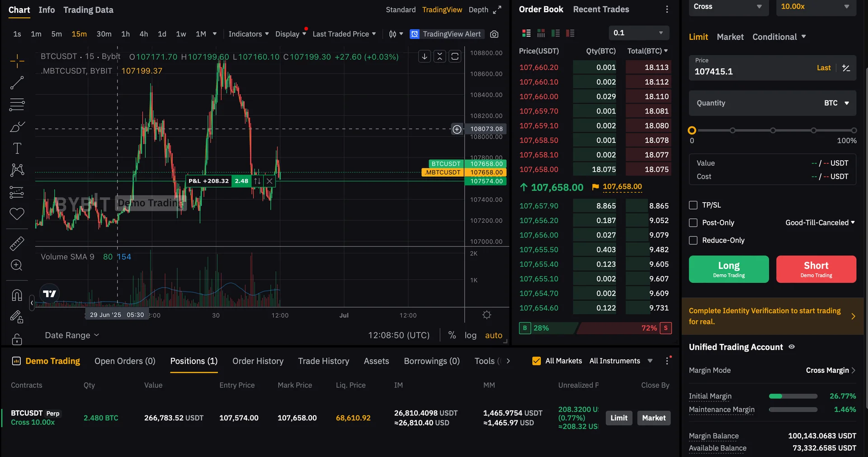
Task: Select the Market order tab
Action: tap(730, 37)
